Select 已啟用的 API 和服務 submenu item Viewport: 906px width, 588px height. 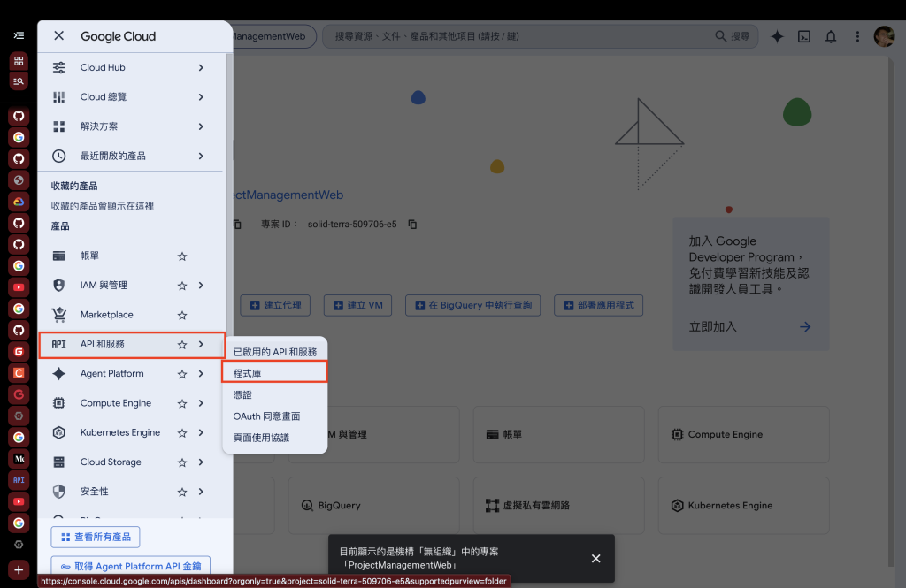point(275,352)
